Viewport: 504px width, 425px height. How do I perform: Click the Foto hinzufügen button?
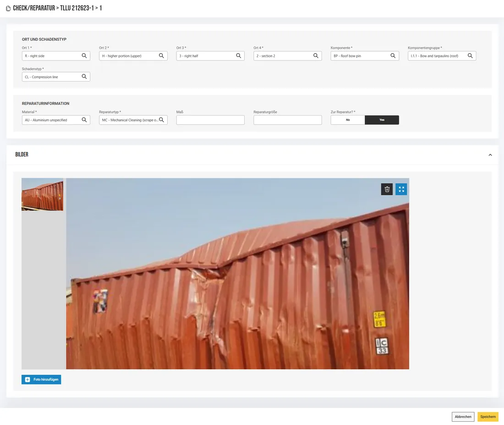[41, 380]
